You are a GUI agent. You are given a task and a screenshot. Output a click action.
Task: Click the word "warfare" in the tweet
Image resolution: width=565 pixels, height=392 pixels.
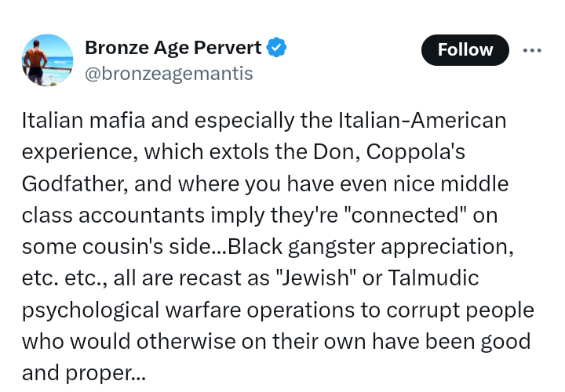[203, 310]
